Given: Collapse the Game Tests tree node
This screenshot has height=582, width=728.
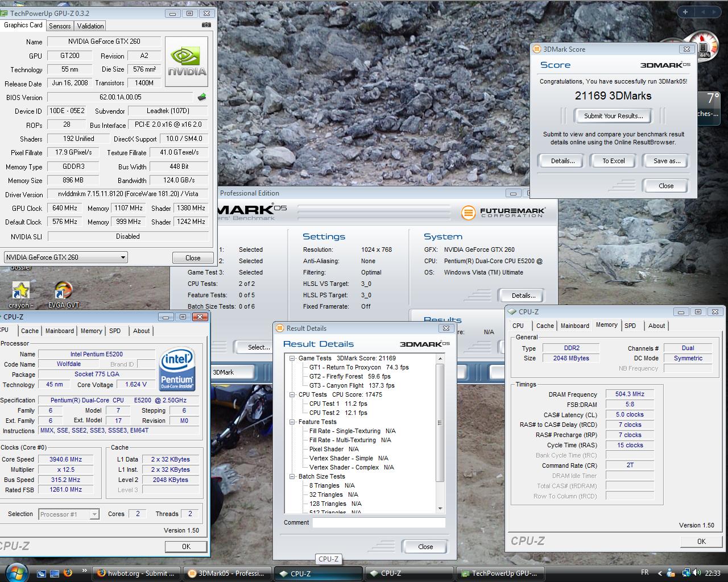Looking at the screenshot, I should 292,358.
